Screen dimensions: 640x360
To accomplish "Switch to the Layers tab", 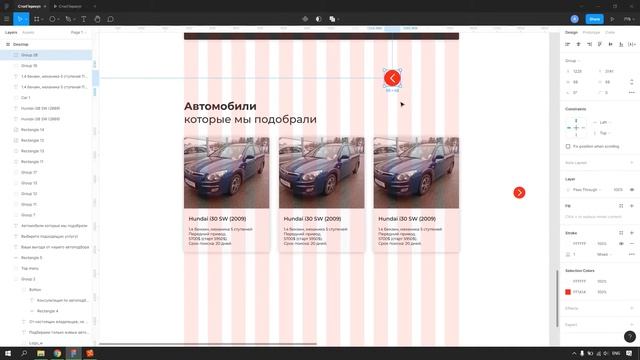I will click(x=11, y=32).
